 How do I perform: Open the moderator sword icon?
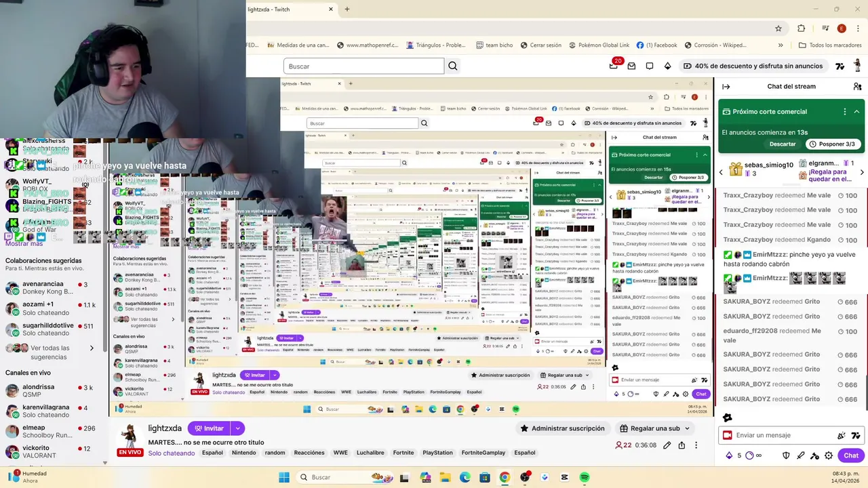801,455
